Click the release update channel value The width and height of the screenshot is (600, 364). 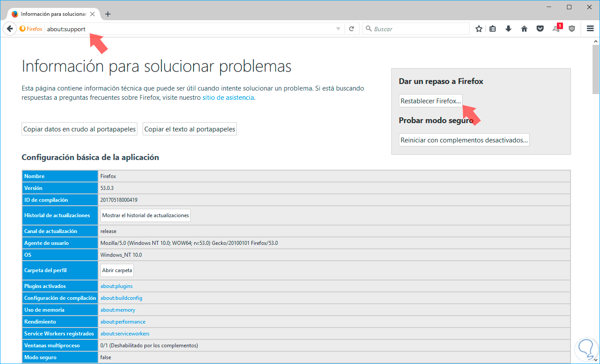tap(108, 231)
